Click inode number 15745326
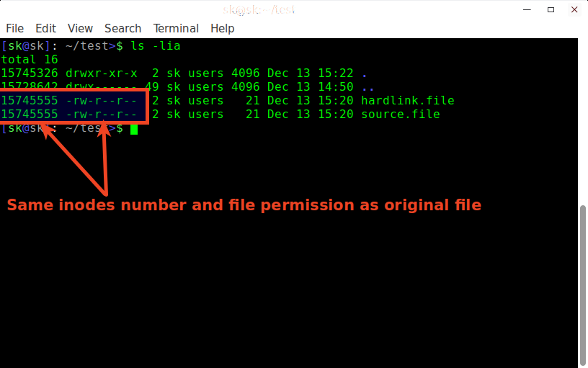This screenshot has height=368, width=588. coord(30,73)
